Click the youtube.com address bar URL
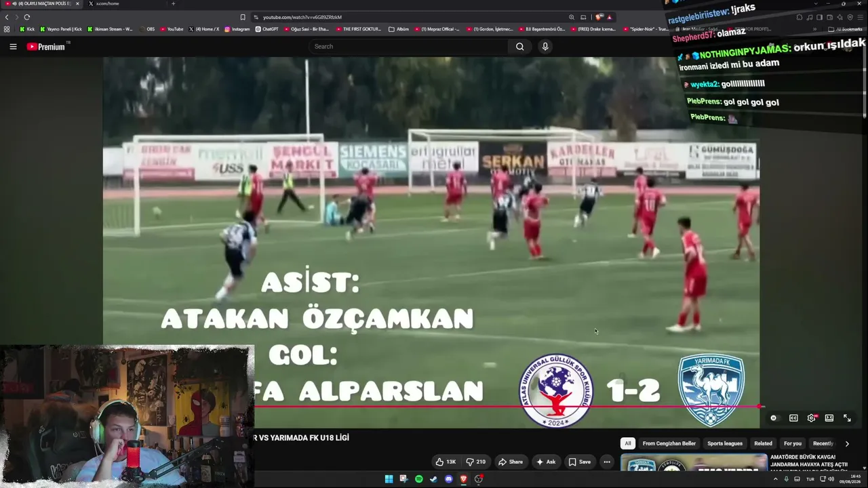The height and width of the screenshot is (488, 868). 302,17
